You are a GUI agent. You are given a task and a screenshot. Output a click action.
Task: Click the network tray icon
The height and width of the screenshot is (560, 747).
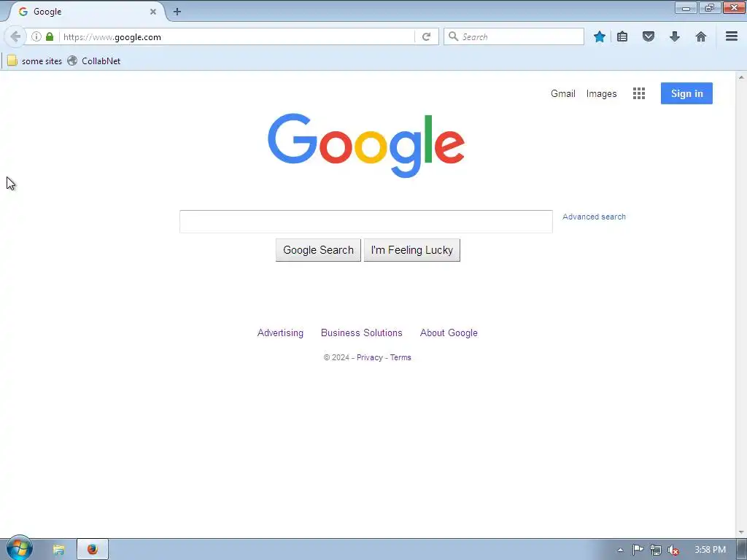coord(656,550)
